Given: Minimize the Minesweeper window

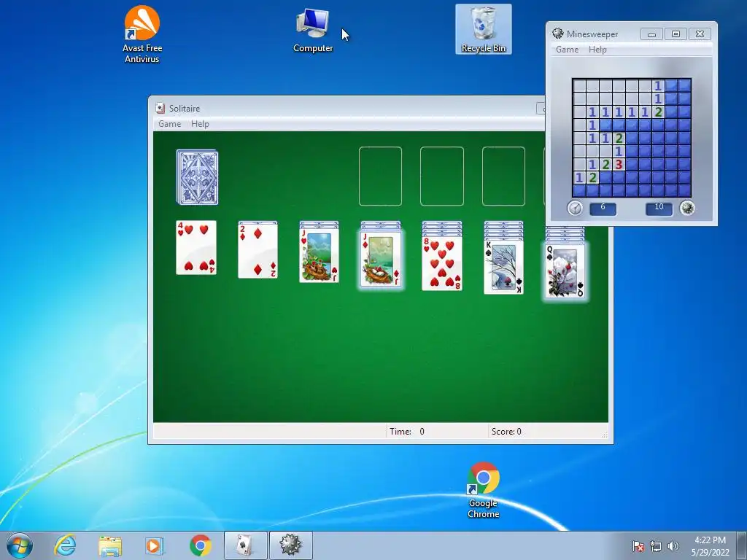Looking at the screenshot, I should pos(651,34).
